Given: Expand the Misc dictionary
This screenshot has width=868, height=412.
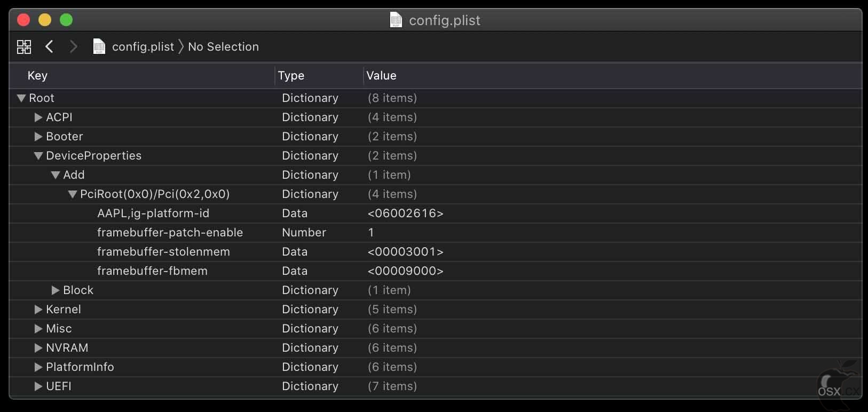Looking at the screenshot, I should click(38, 329).
